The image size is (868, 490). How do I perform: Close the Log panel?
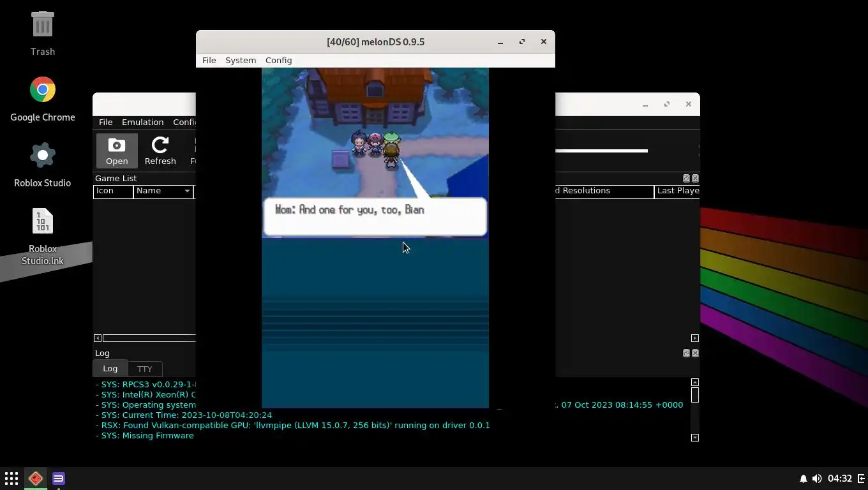coord(695,353)
